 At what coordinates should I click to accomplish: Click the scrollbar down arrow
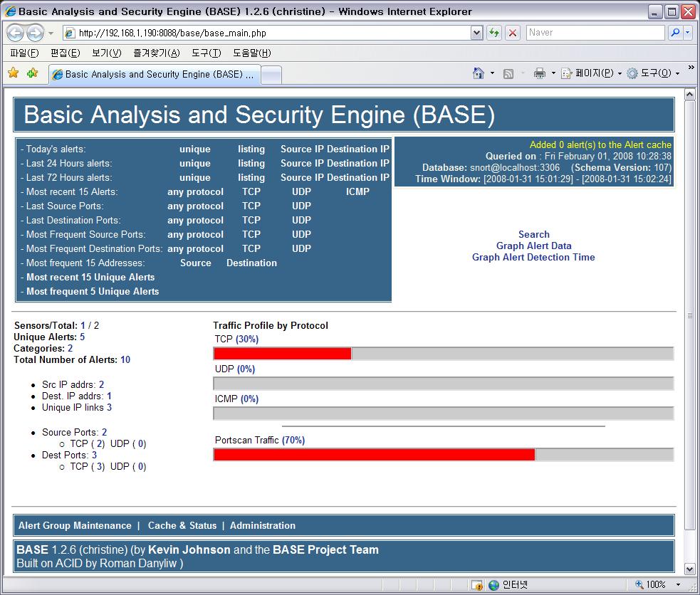690,569
